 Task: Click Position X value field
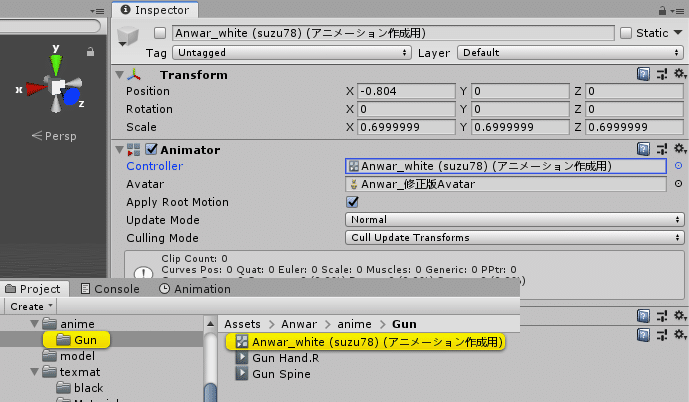406,91
